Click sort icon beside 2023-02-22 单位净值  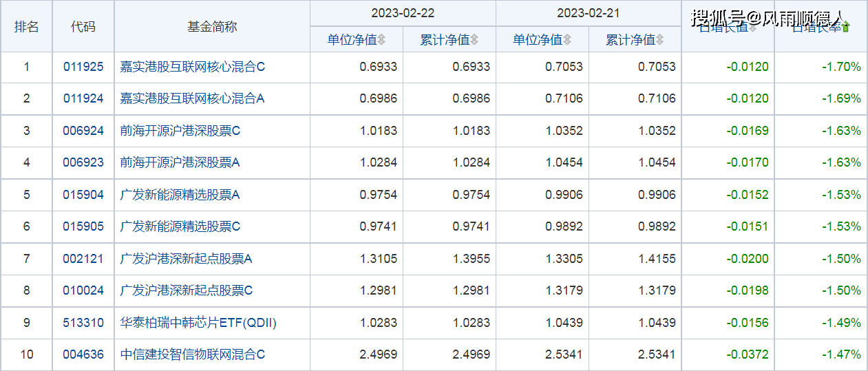pyautogui.click(x=382, y=40)
